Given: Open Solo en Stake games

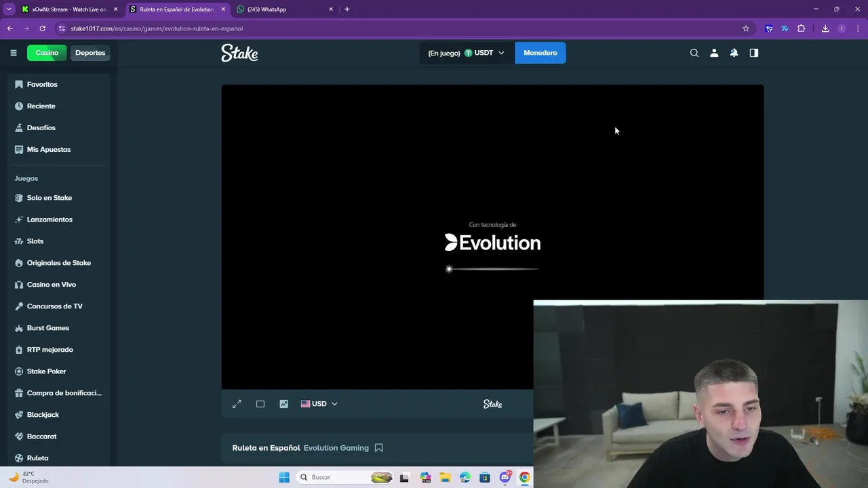Looking at the screenshot, I should click(60, 198).
